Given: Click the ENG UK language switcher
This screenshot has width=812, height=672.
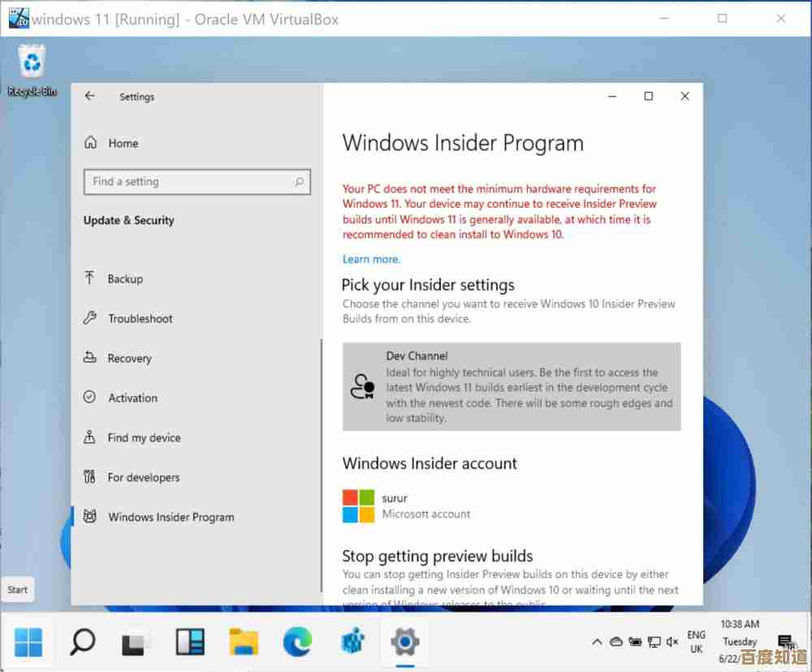Looking at the screenshot, I should point(697,641).
